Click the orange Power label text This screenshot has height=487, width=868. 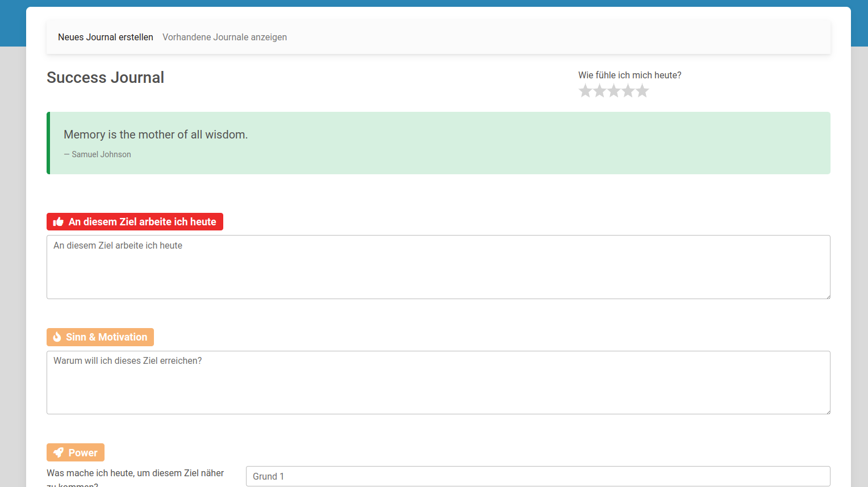(x=83, y=453)
